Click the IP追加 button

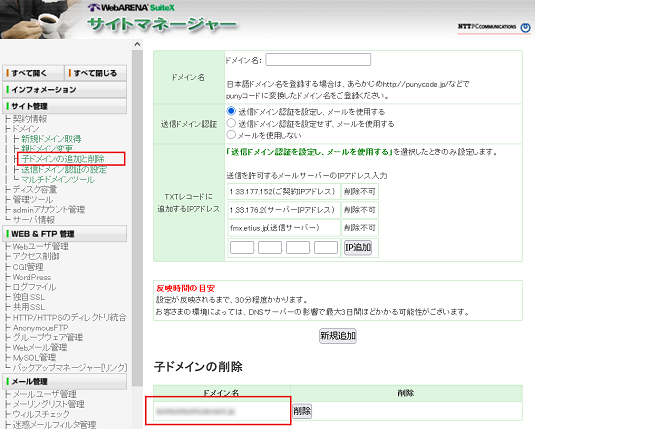click(358, 247)
